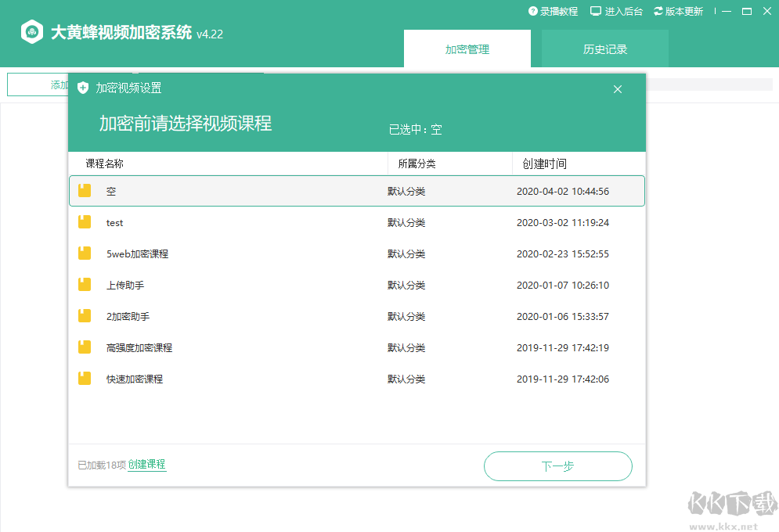This screenshot has height=532, width=779.
Task: Close the 加密视频设置 dialog
Action: (618, 89)
